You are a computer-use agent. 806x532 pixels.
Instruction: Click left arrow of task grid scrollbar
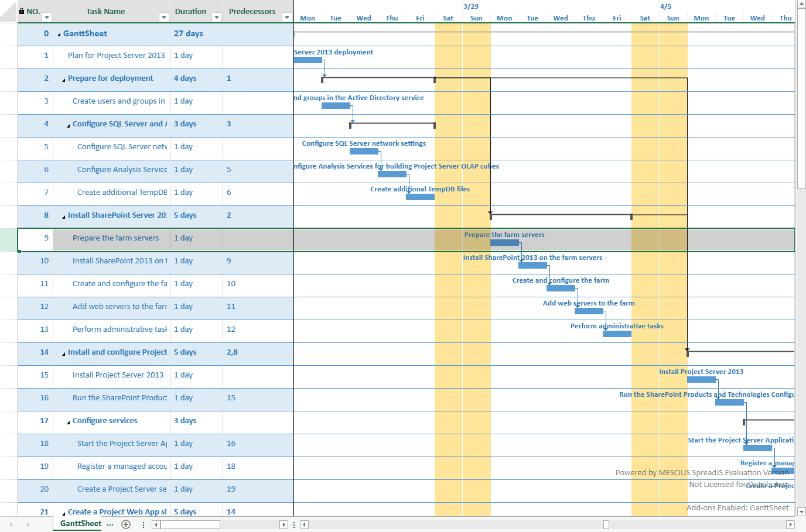(x=156, y=524)
